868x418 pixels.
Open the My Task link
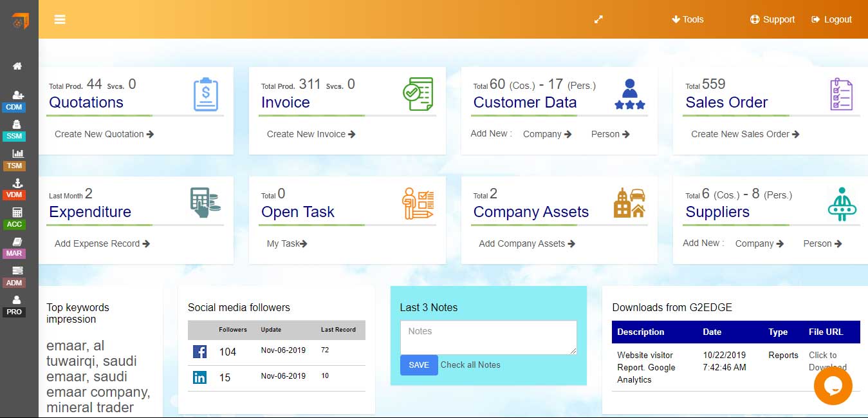coord(286,243)
